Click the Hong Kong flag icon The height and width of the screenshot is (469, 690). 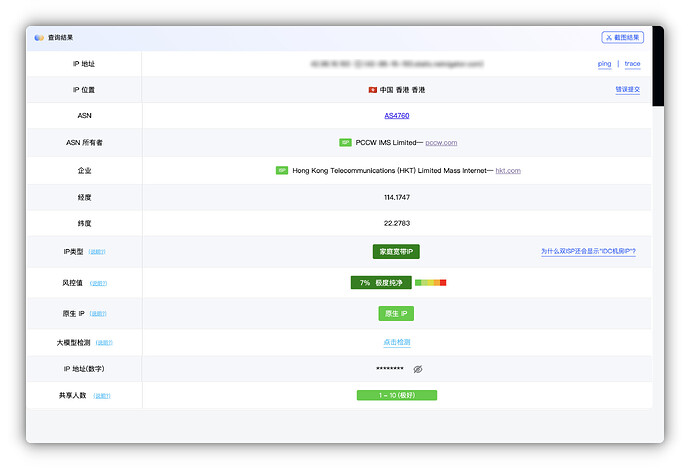(373, 90)
